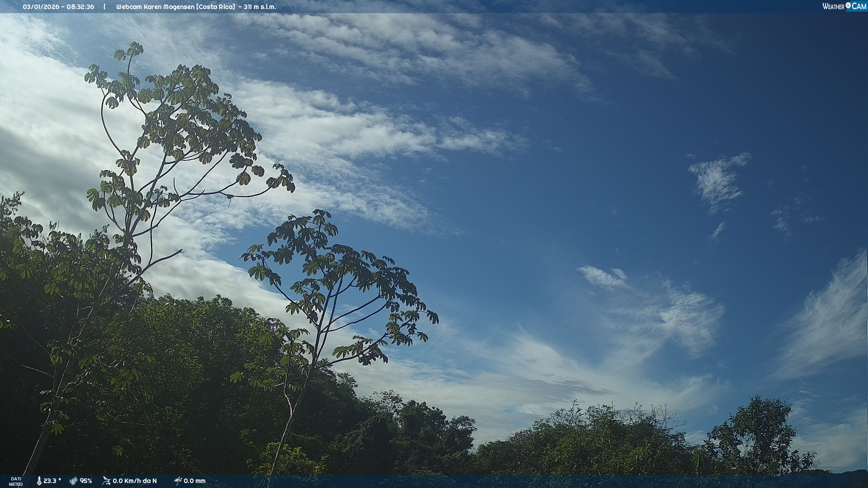Screen dimensions: 868x488
Task: Click the [Costa Rica] location text
Action: point(216,7)
